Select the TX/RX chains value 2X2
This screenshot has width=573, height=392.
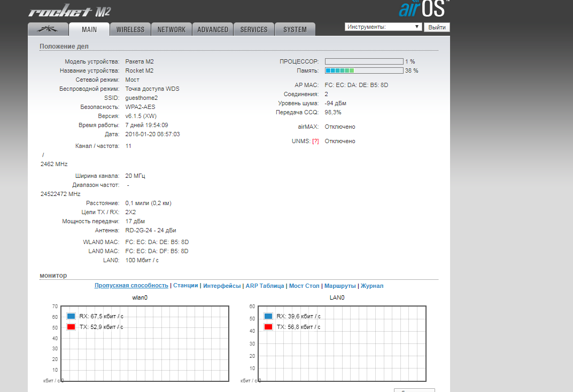tap(130, 212)
